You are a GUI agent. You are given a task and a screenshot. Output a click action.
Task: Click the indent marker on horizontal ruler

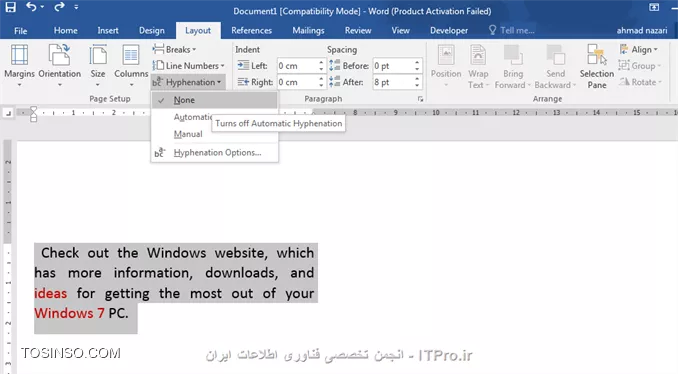[x=33, y=114]
